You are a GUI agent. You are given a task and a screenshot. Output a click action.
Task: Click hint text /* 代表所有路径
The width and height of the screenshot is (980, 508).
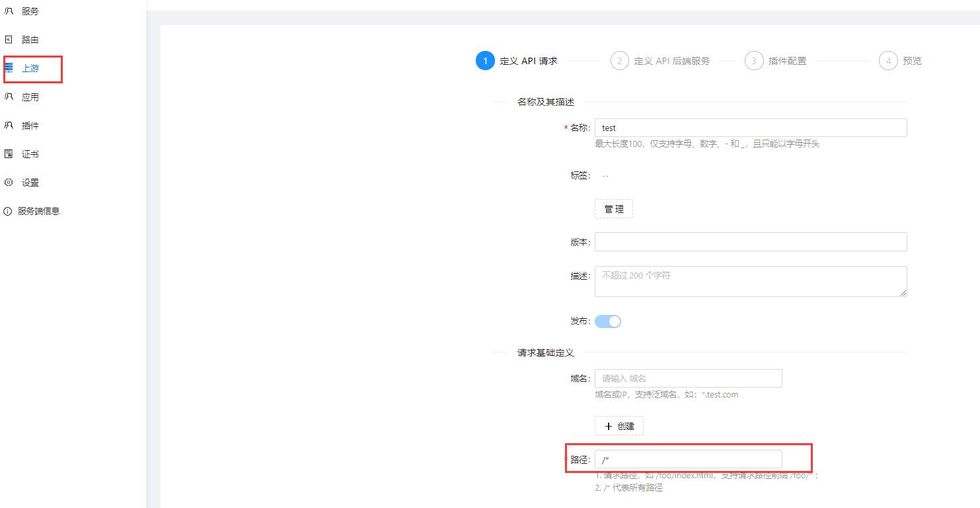tap(628, 487)
